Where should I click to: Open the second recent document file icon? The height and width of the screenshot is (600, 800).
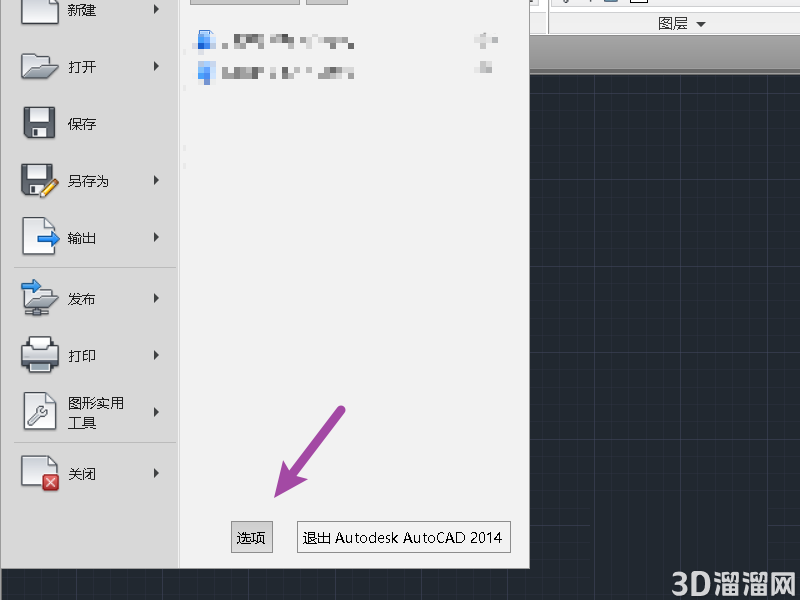[x=206, y=72]
